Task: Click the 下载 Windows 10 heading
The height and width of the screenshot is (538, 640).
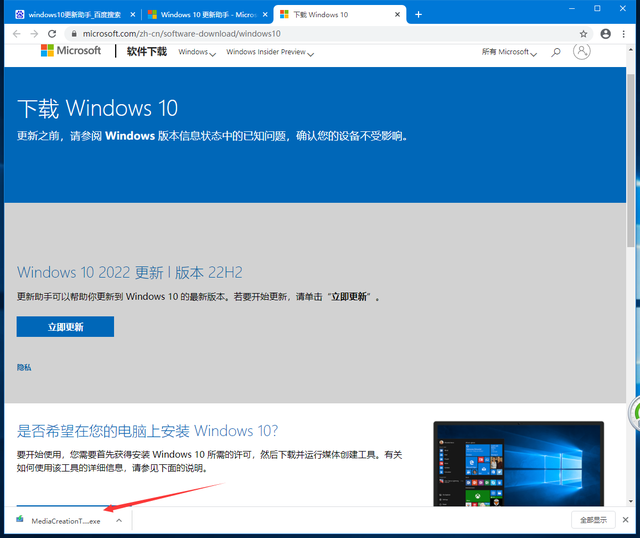Action: click(x=98, y=109)
